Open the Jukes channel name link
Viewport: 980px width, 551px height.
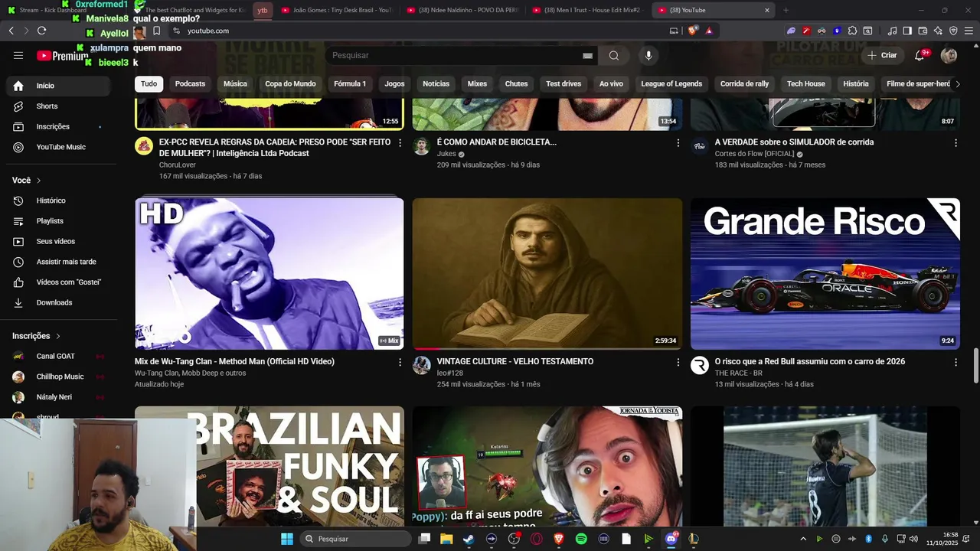coord(446,154)
